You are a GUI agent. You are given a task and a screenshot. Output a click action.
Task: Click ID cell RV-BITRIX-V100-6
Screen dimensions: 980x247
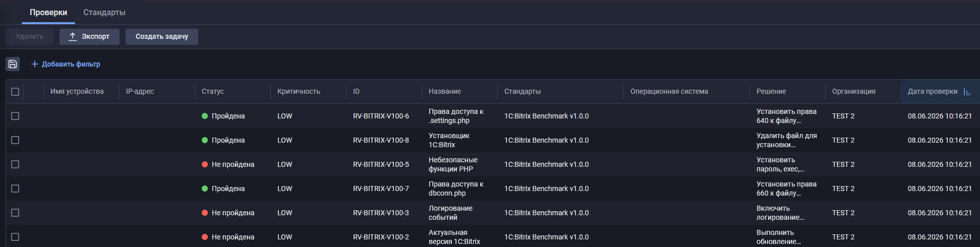381,116
